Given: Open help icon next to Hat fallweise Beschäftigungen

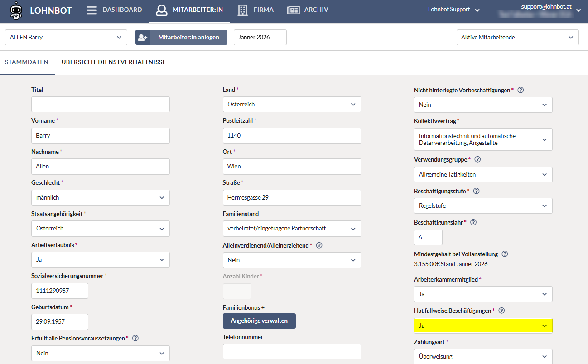Looking at the screenshot, I should point(501,311).
